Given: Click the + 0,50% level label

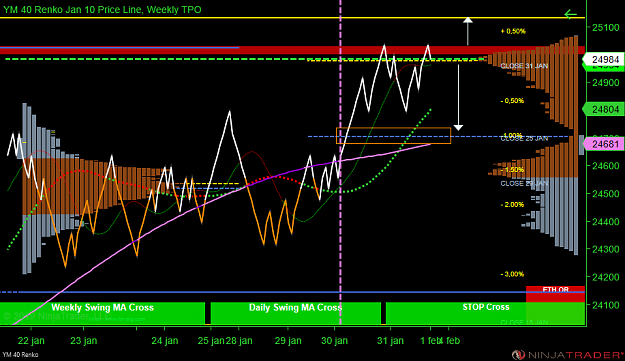Looking at the screenshot, I should (x=513, y=31).
